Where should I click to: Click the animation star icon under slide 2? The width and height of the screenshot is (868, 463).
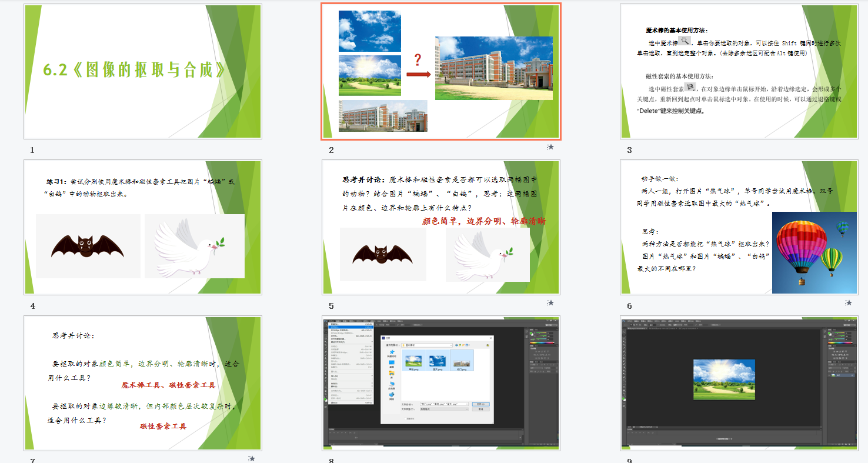550,147
